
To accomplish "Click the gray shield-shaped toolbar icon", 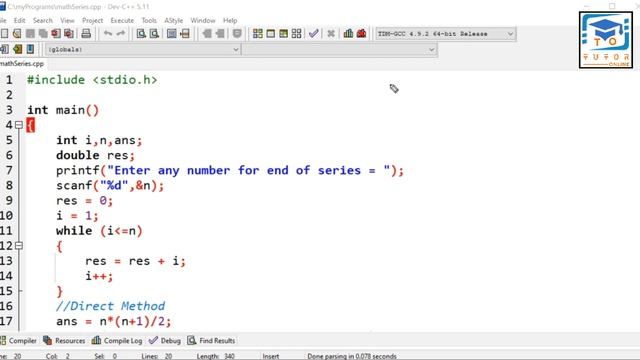I will click(x=237, y=33).
